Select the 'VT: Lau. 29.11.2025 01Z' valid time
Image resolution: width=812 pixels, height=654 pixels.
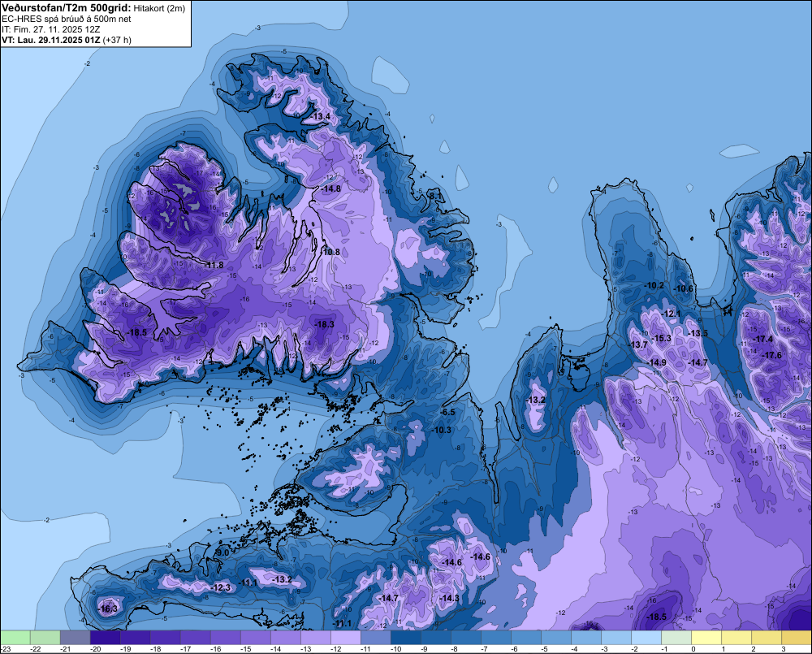point(50,40)
